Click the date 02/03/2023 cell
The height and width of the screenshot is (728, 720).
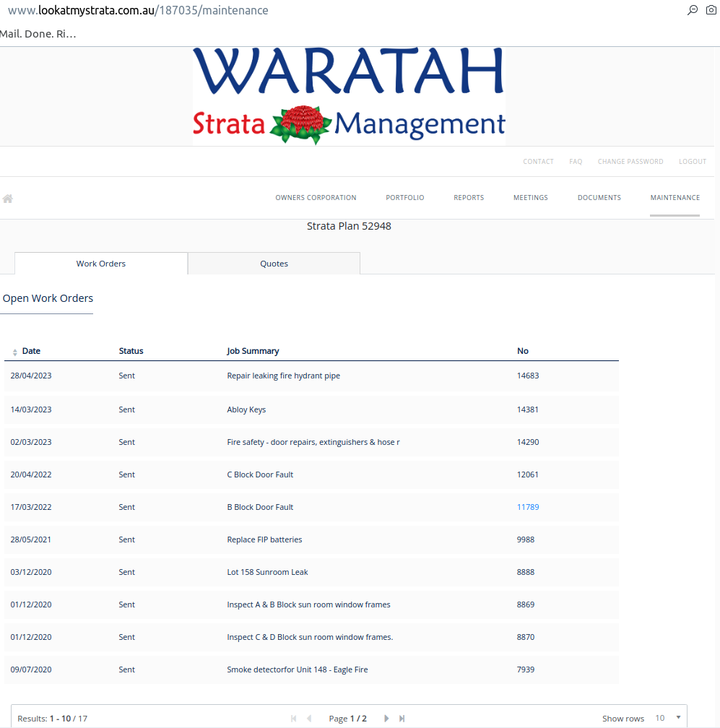tap(30, 442)
